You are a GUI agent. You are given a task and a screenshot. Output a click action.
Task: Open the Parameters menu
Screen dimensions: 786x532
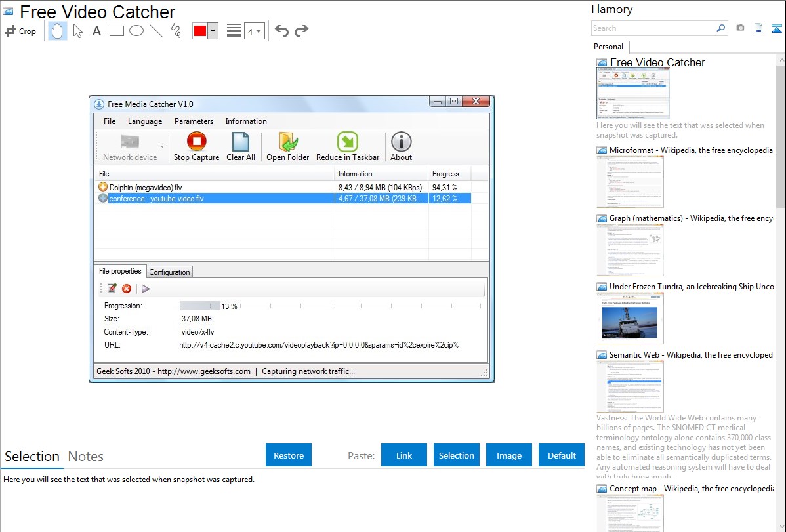point(194,121)
